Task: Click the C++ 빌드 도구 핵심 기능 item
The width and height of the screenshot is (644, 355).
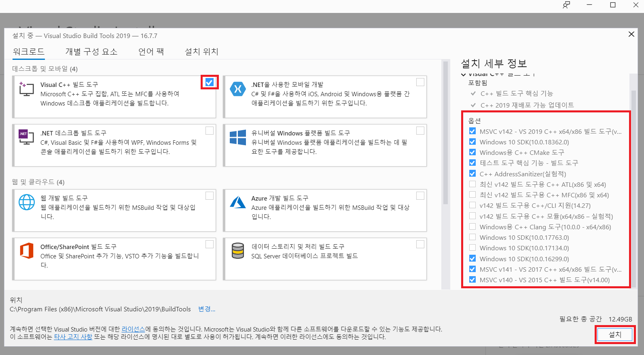Action: point(517,93)
